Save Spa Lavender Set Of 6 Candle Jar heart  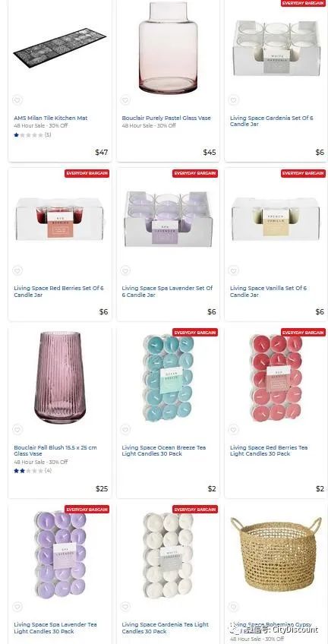pos(125,270)
